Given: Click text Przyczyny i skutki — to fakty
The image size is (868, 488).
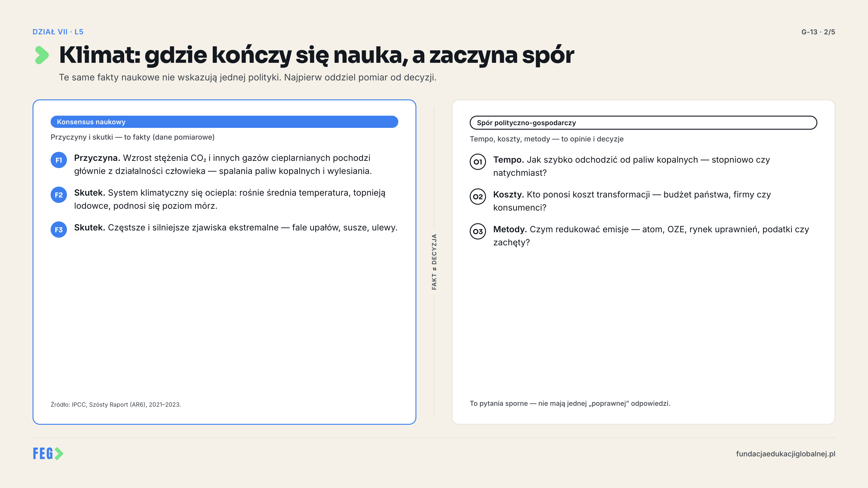Looking at the screenshot, I should pyautogui.click(x=132, y=137).
